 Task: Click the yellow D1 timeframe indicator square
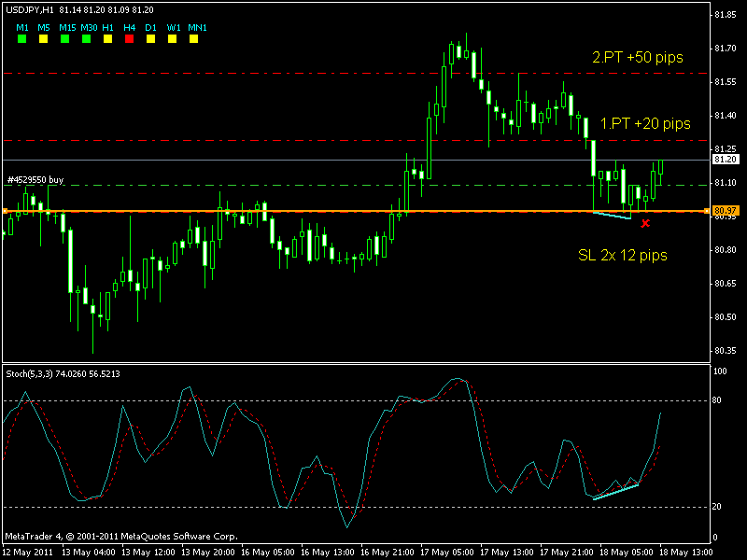click(x=150, y=39)
